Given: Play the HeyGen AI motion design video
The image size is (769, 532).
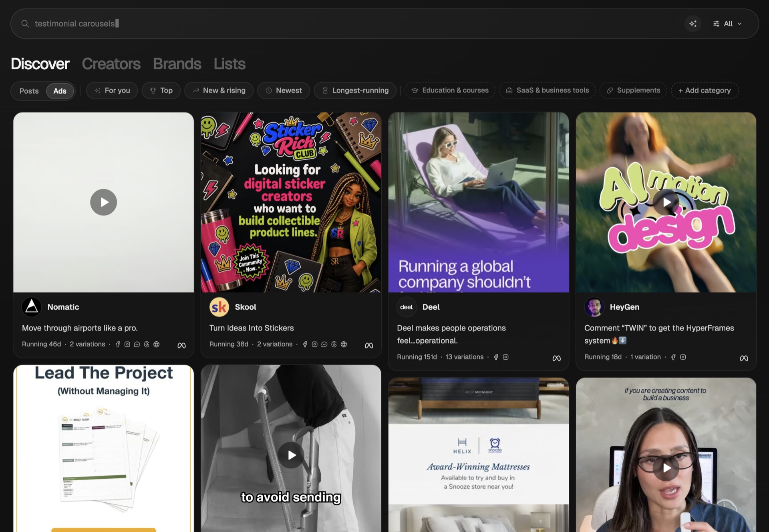Looking at the screenshot, I should 666,202.
